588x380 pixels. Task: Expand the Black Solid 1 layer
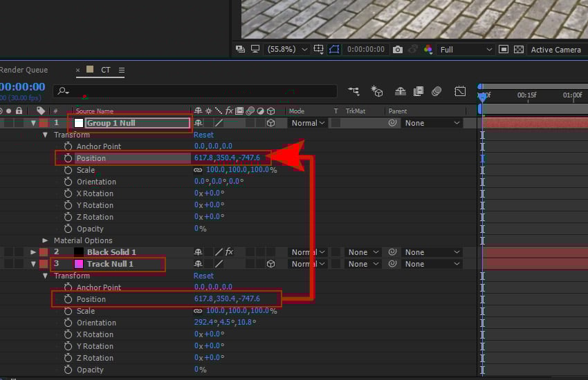[x=33, y=252]
